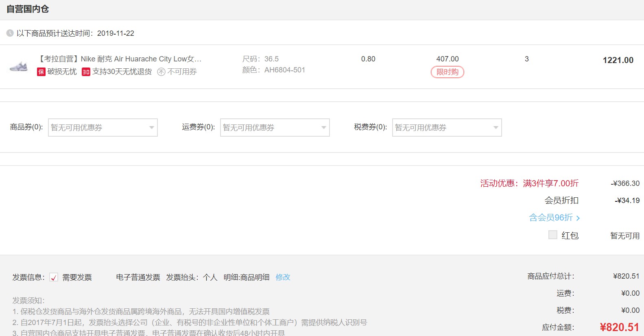The width and height of the screenshot is (644, 336).
Task: Click the red 30-day return badge icon
Action: [86, 72]
